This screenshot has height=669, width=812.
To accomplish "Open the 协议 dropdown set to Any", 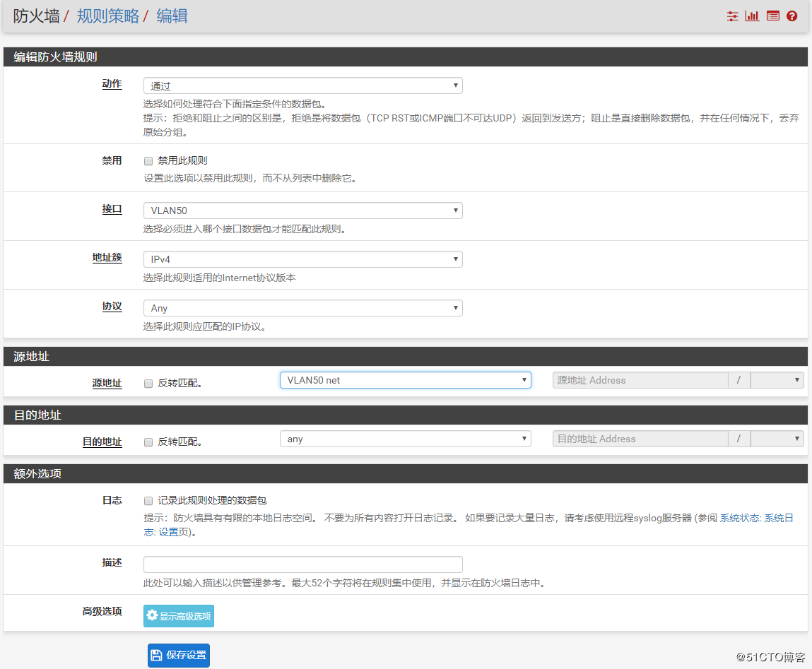I will [302, 308].
